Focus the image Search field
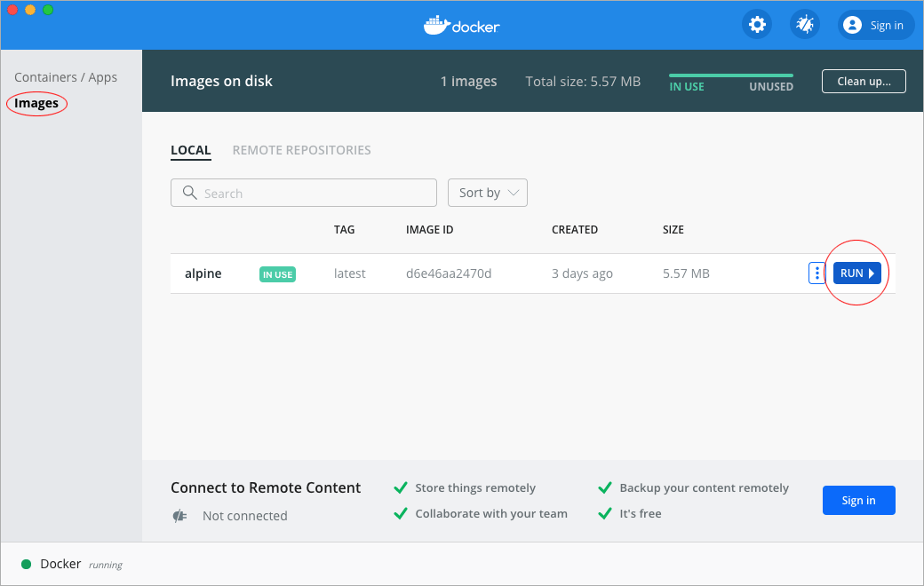924x586 pixels. point(304,193)
